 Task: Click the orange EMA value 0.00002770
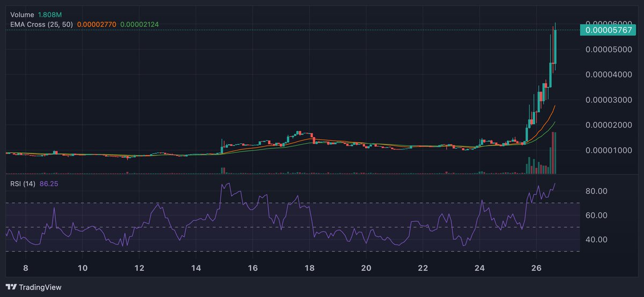[x=96, y=25]
